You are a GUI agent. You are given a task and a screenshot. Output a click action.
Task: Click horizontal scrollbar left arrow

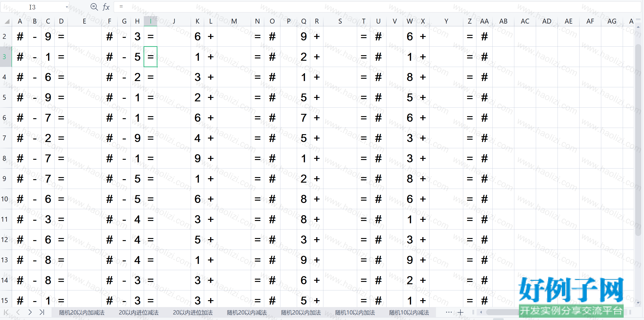click(481, 312)
